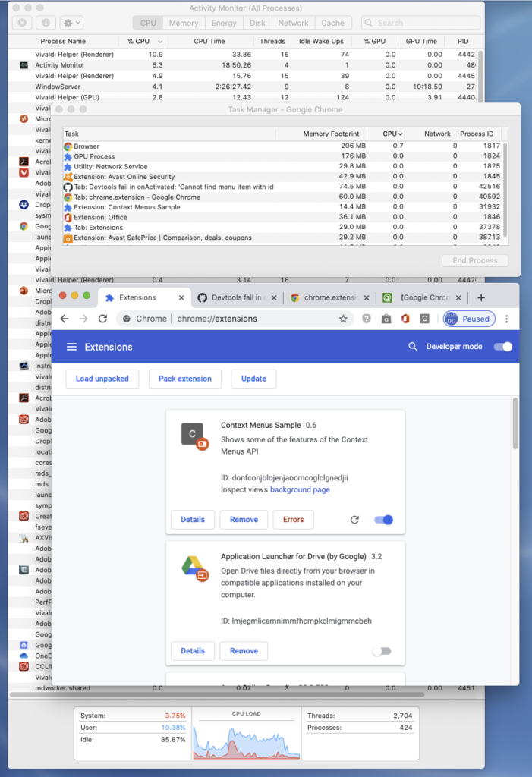Click the Load unpacked button

[x=102, y=379]
